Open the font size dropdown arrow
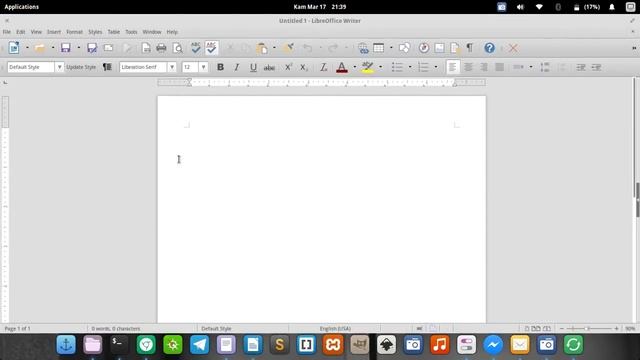Viewport: 640px width, 360px height. [203, 67]
